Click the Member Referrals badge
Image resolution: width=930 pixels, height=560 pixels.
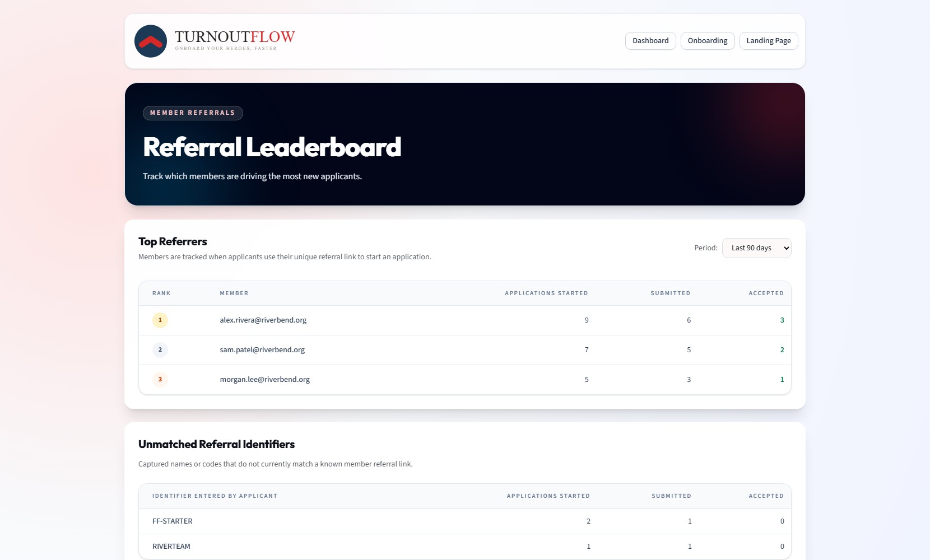[193, 113]
